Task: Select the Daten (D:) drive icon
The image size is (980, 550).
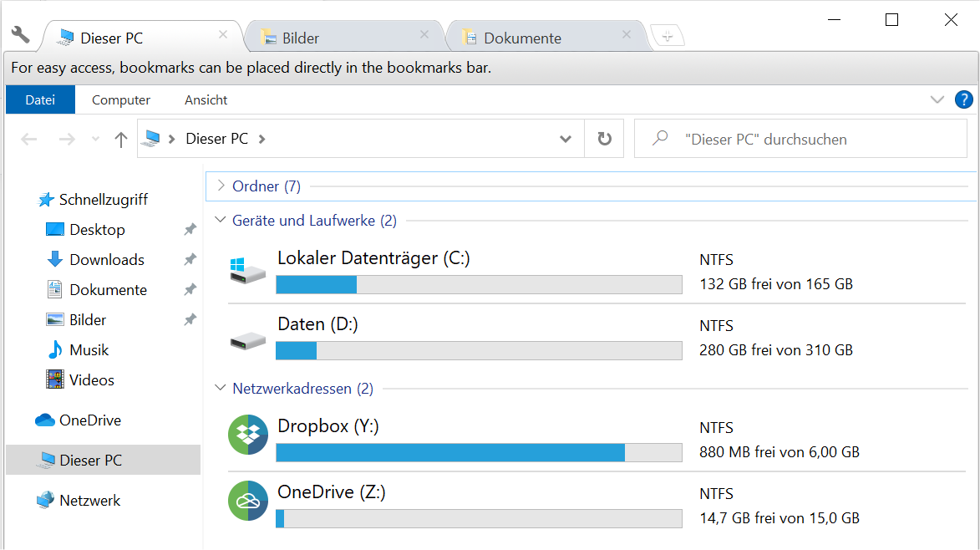Action: [247, 341]
